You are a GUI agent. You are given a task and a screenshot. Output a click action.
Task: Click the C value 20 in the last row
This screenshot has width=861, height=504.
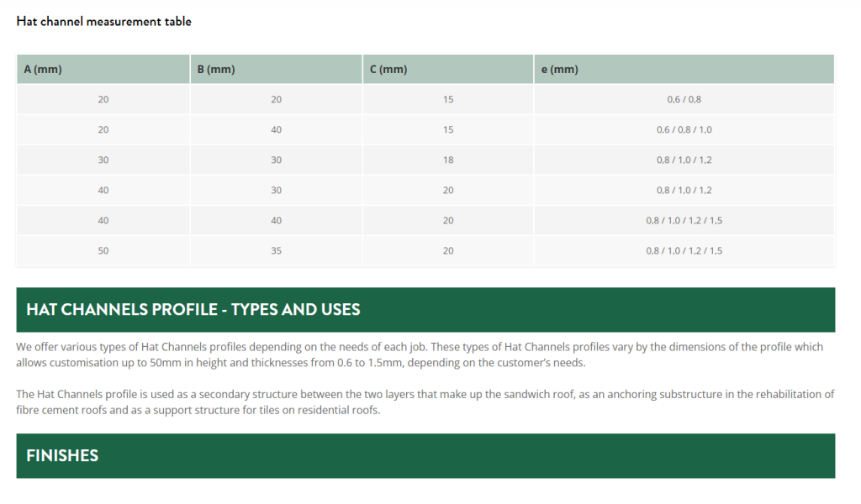coord(448,250)
